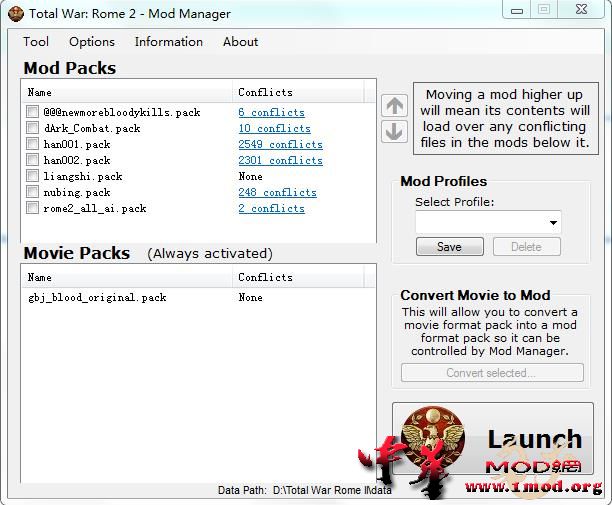Check the nubing.pack mod checkbox
The height and width of the screenshot is (505, 612).
33,192
